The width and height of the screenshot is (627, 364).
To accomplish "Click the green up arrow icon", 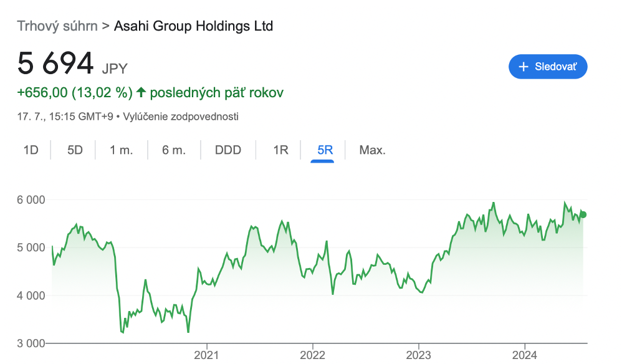I will tap(141, 93).
